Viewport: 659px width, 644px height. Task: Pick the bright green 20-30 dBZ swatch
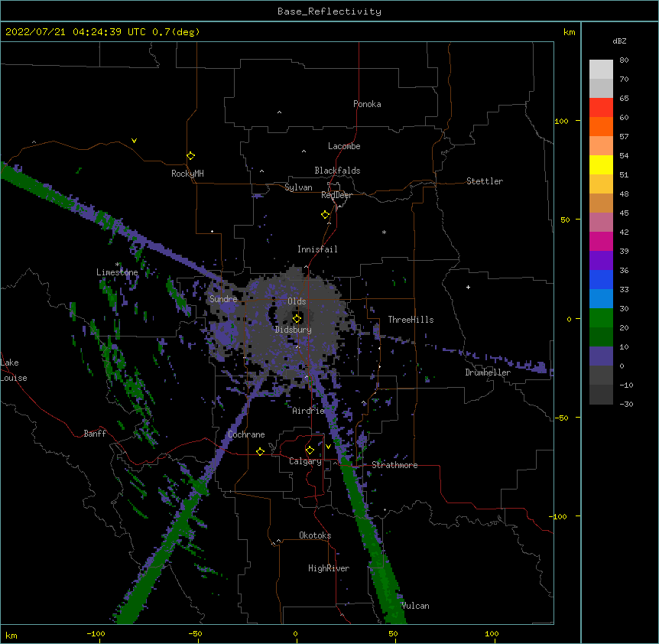[601, 318]
